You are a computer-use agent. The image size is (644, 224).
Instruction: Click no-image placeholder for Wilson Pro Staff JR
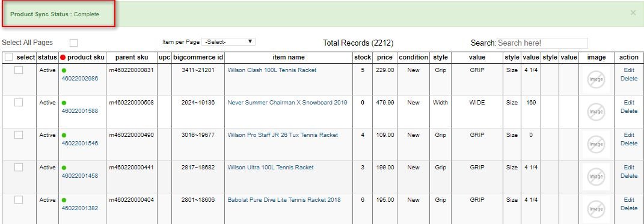[x=596, y=144]
